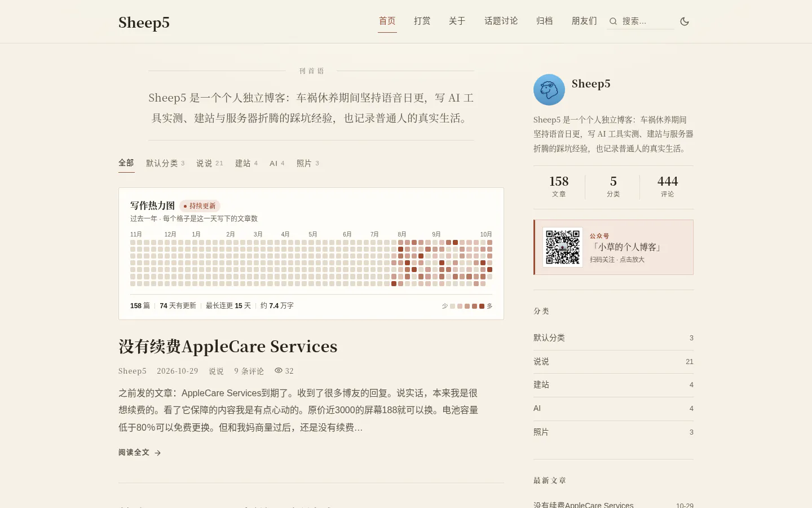812x508 pixels.
Task: Open the 话题讨论 navigation page
Action: coord(501,21)
